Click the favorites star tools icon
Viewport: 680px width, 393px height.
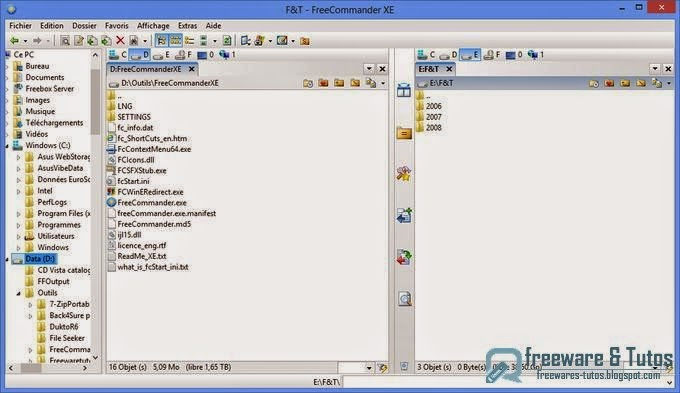coord(404,174)
